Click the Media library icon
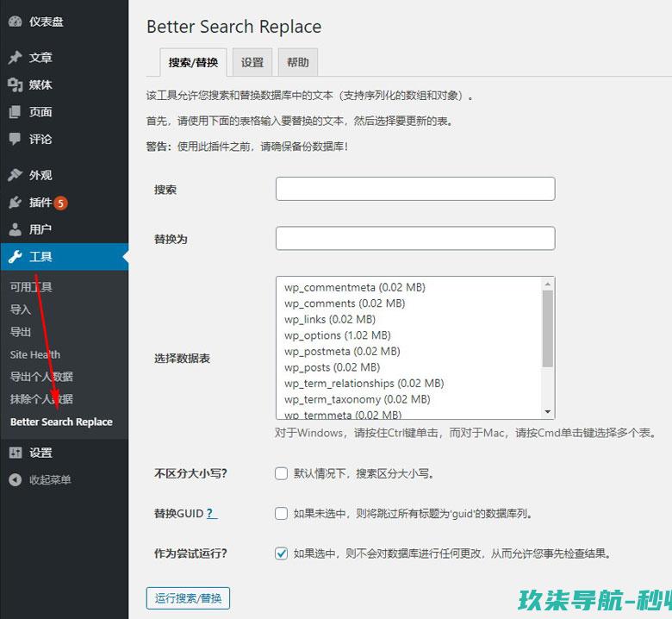The image size is (672, 619). click(15, 85)
